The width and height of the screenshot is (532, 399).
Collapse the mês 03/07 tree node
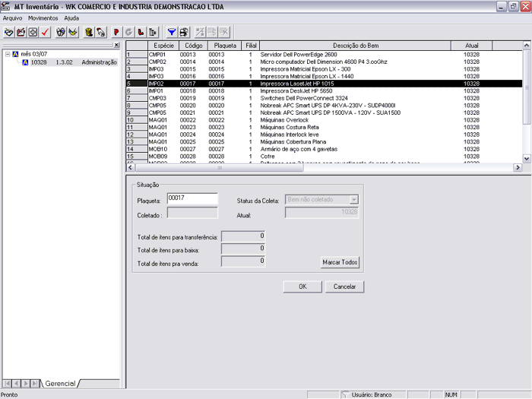click(7, 55)
